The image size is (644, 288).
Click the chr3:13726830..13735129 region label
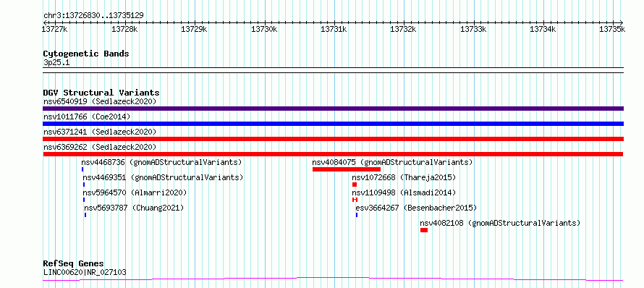point(93,16)
